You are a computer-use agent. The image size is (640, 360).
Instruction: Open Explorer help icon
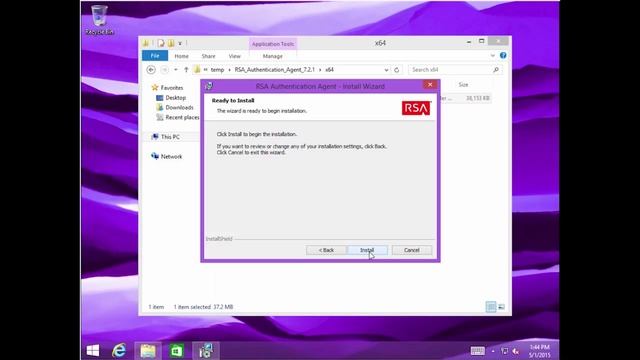(503, 55)
